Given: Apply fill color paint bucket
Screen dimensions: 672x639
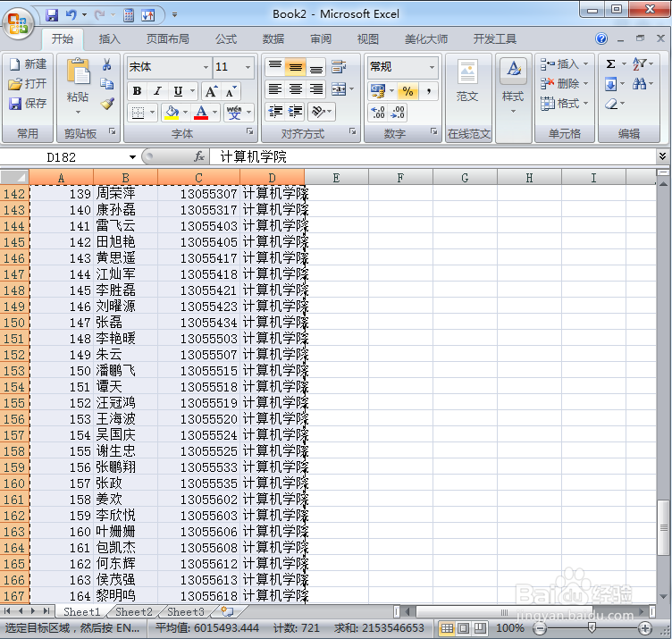Looking at the screenshot, I should tap(172, 113).
